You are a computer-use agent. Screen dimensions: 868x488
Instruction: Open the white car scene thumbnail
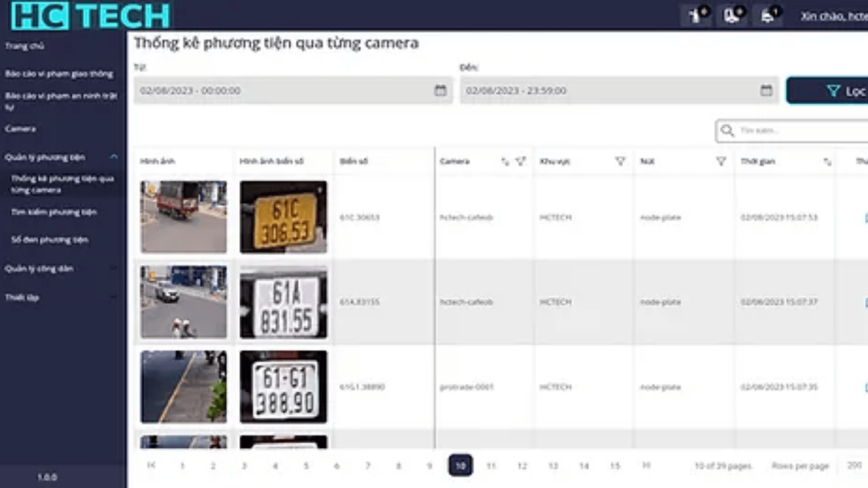[184, 302]
